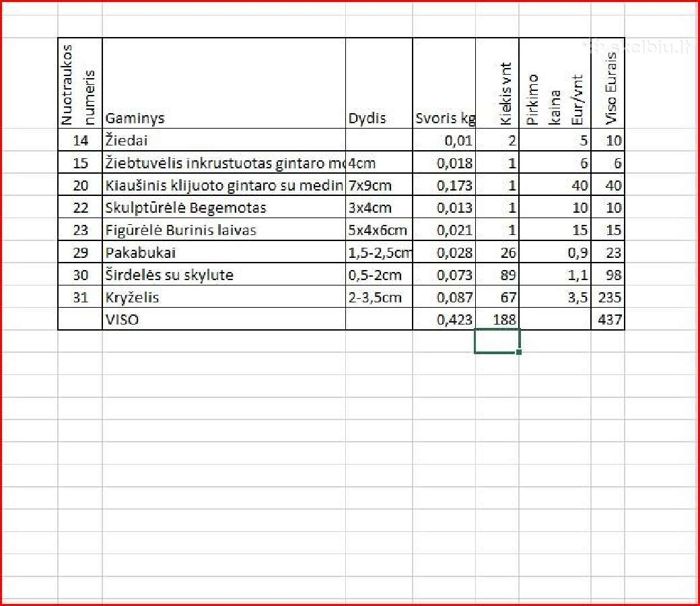
Task: Click the weight value '0,173'
Action: 444,185
